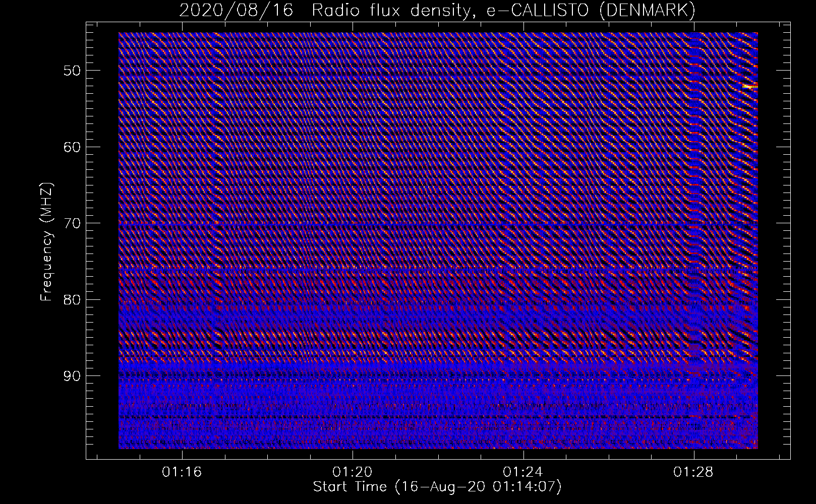Click the 01:24 time tick label
The image size is (816, 504).
(x=523, y=472)
